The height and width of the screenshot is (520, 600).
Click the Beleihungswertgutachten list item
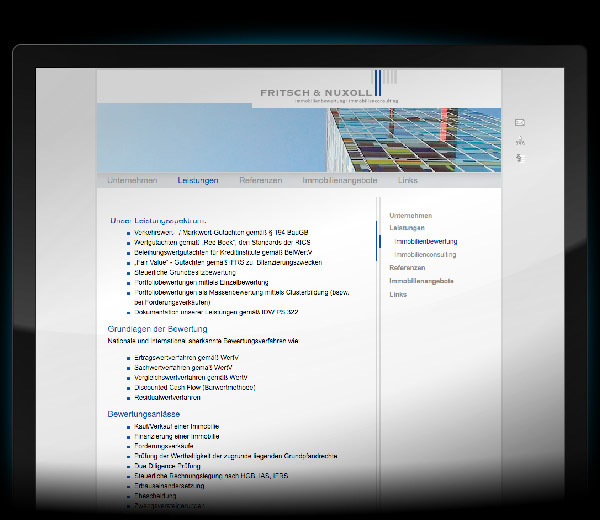click(223, 253)
